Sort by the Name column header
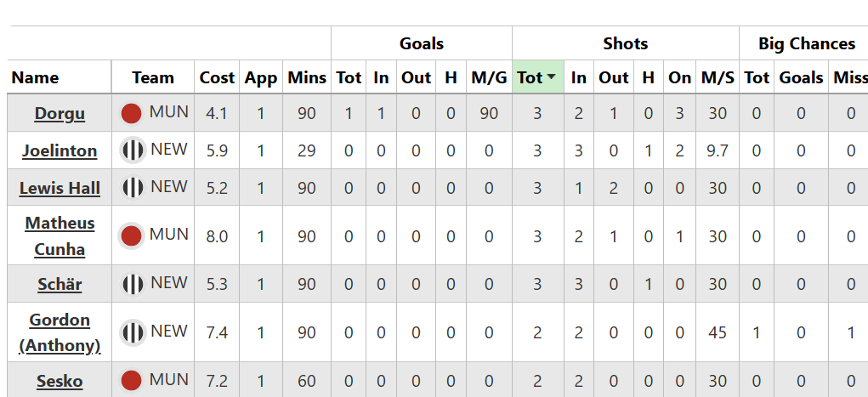Image resolution: width=868 pixels, height=397 pixels. [x=35, y=77]
